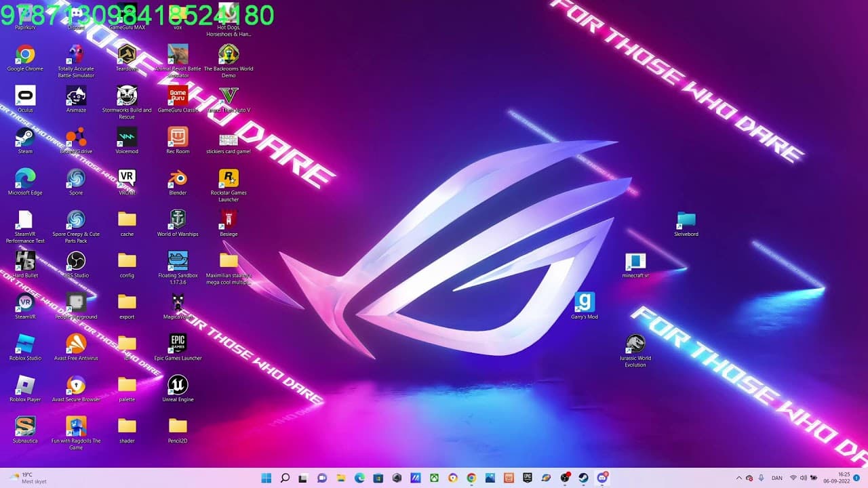Open taskbar Search
The width and height of the screenshot is (868, 488).
click(285, 478)
